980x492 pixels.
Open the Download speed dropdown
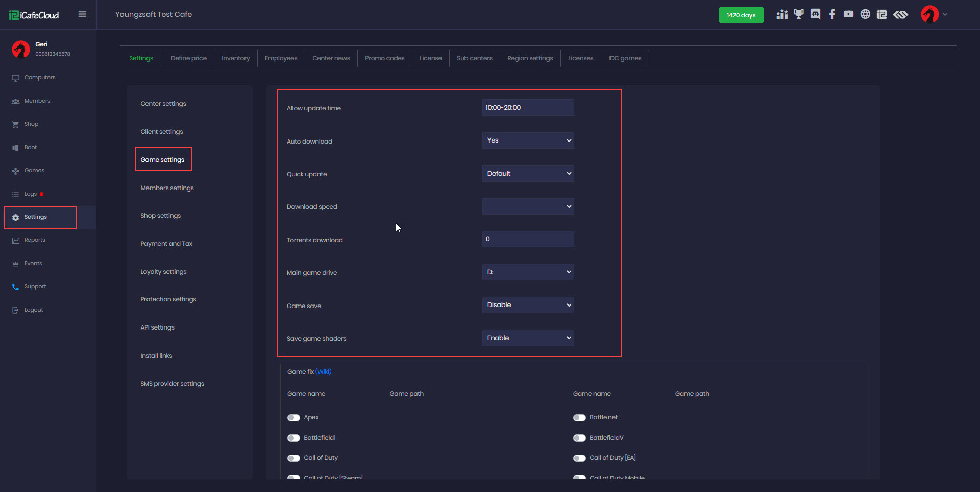[x=528, y=206]
